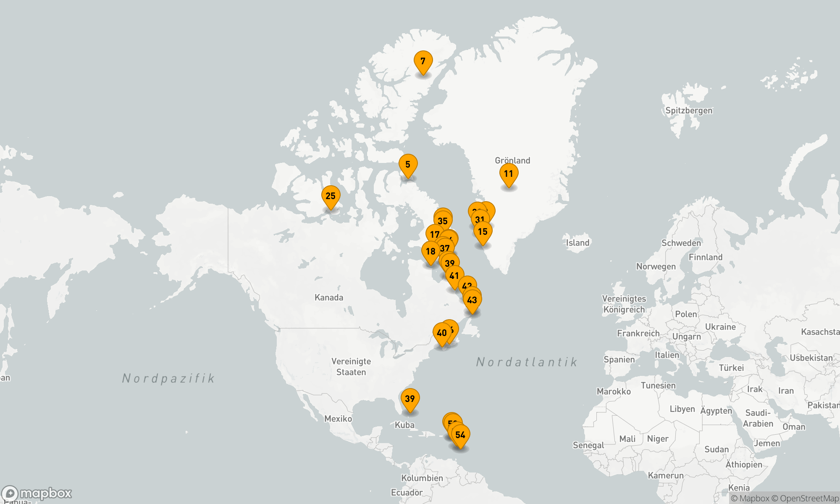Click the marker numbered 40

442,333
